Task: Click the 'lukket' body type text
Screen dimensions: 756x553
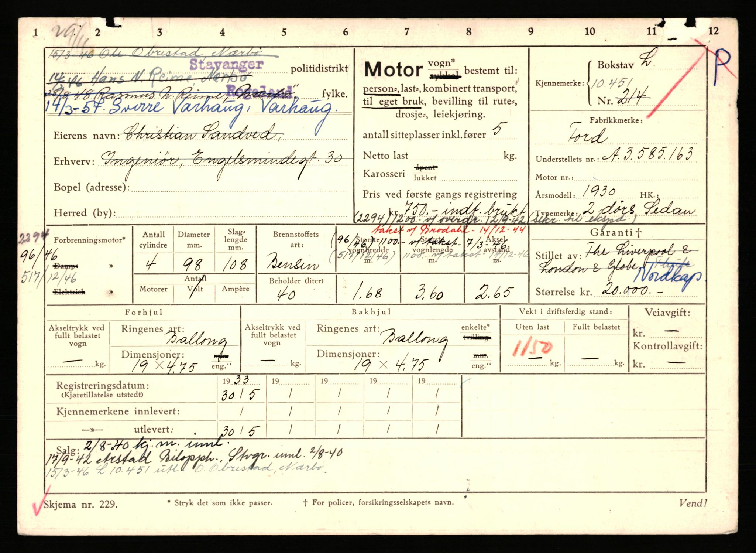Action: [x=425, y=178]
